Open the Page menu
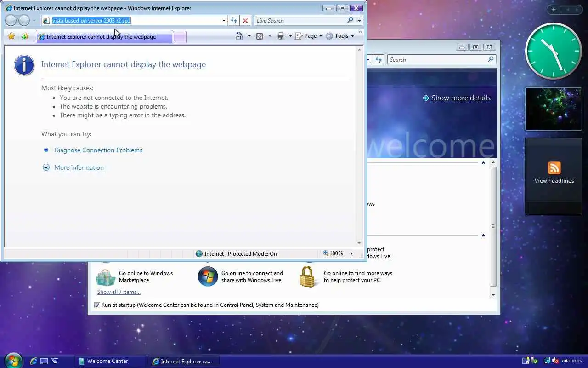Screen dimensions: 588x368 309,36
